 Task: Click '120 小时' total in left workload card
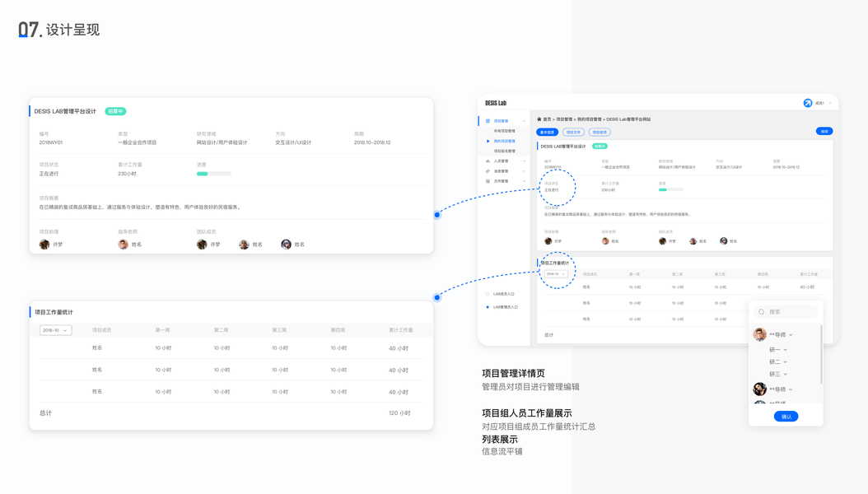(x=399, y=413)
